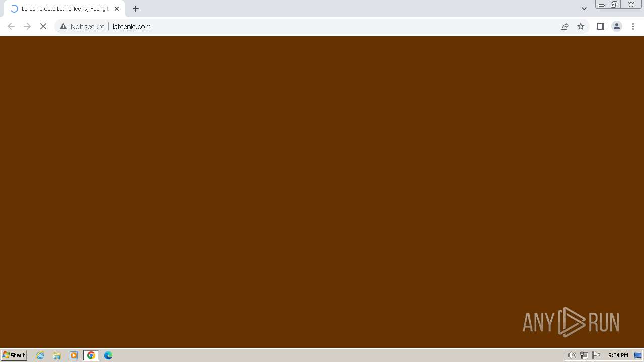Click the show desktop tray button
644x362 pixels.
click(638, 355)
